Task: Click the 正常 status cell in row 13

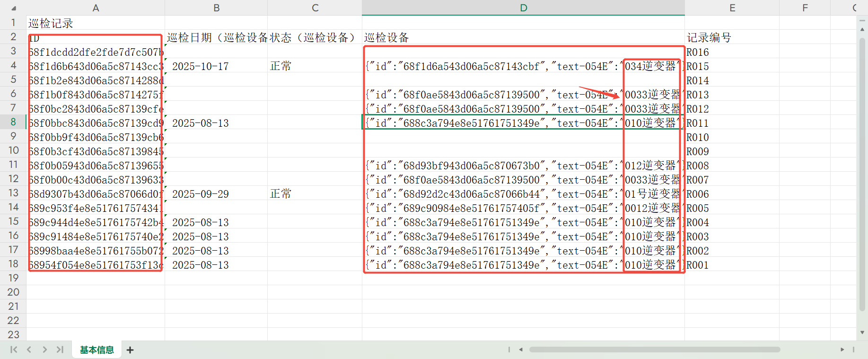Action: [314, 194]
